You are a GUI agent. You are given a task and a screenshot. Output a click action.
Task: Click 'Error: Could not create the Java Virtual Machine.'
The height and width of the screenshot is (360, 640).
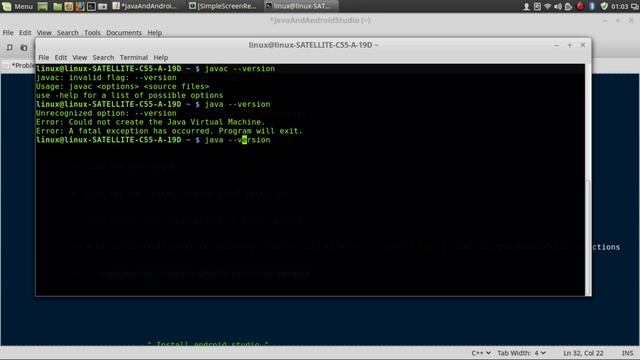(x=151, y=122)
